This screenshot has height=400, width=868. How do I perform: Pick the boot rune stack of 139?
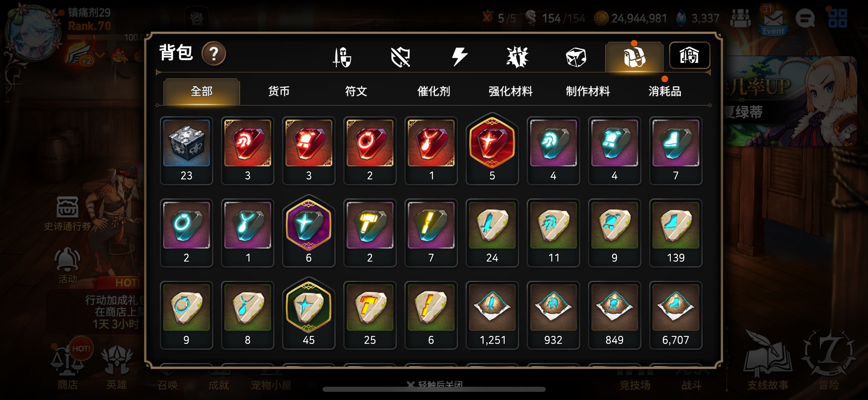[x=675, y=233]
